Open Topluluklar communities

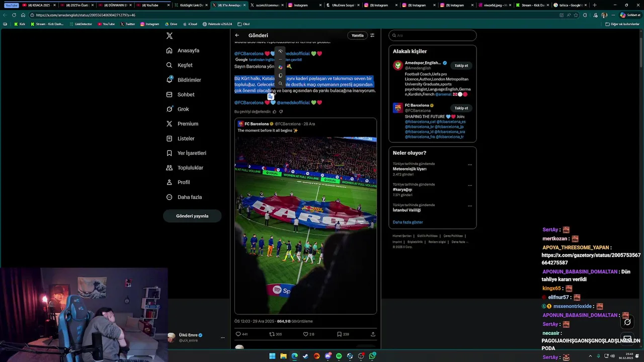[185, 167]
